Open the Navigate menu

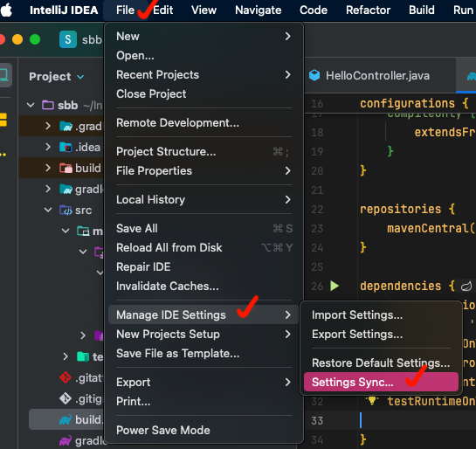point(258,10)
